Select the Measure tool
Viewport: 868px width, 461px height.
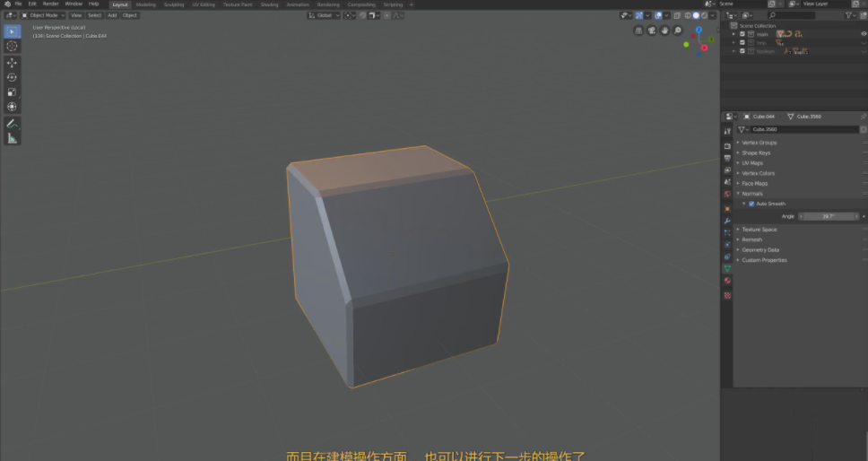[x=12, y=138]
